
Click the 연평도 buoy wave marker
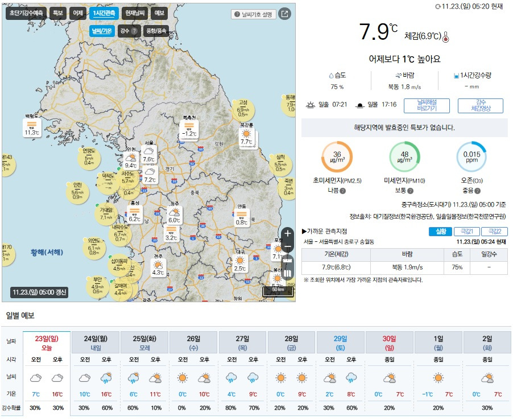(x=89, y=158)
